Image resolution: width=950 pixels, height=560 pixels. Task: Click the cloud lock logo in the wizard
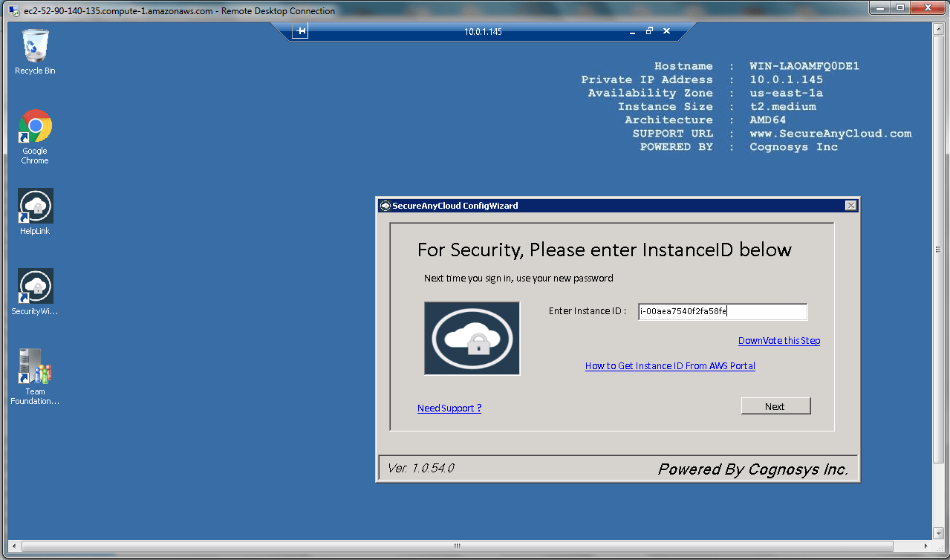(472, 338)
